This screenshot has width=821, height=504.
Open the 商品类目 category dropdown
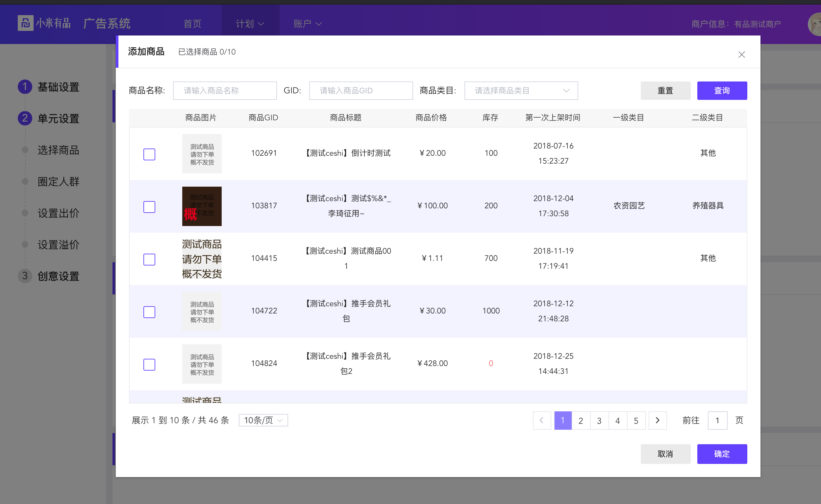pos(521,91)
